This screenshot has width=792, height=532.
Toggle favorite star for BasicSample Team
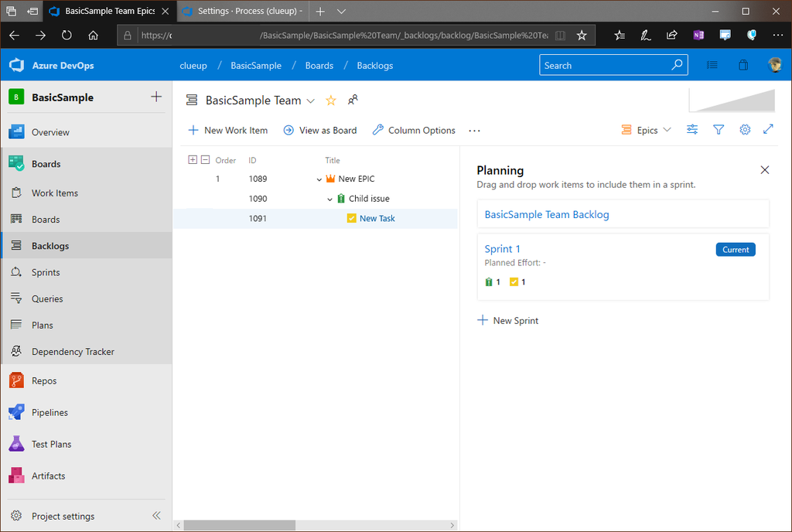click(x=331, y=101)
